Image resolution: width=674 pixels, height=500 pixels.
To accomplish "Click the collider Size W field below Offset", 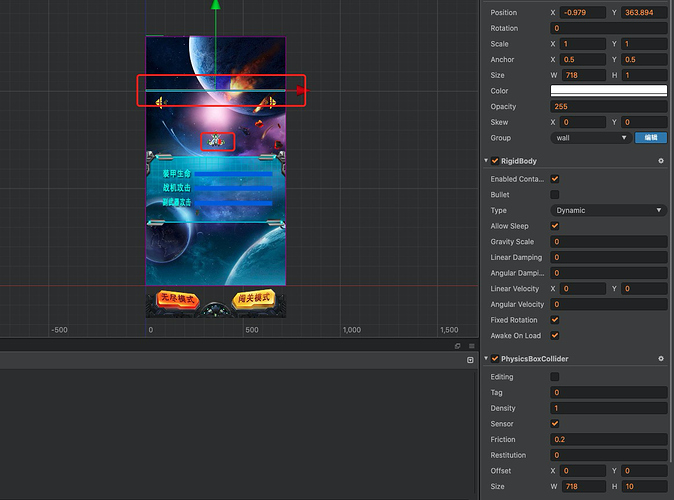I will 584,487.
